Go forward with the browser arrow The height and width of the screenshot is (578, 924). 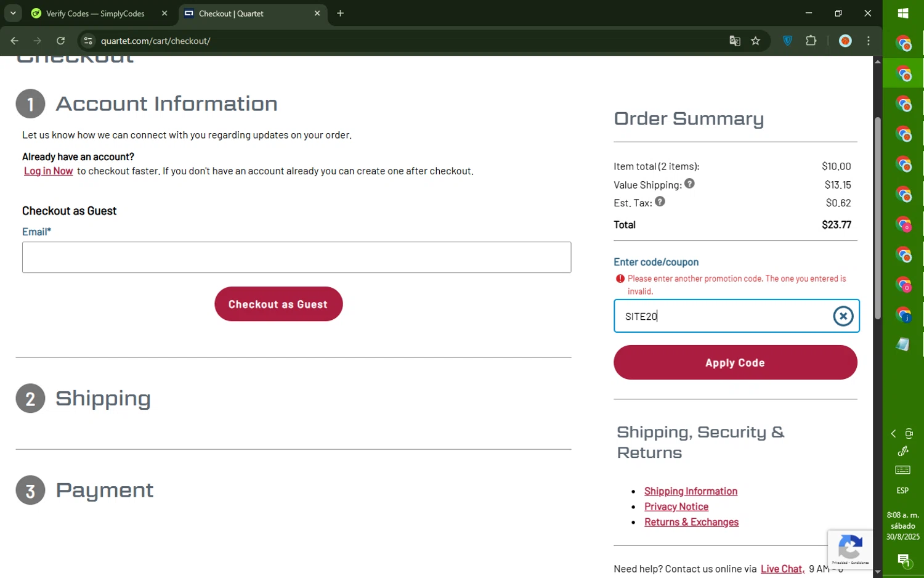[38, 41]
